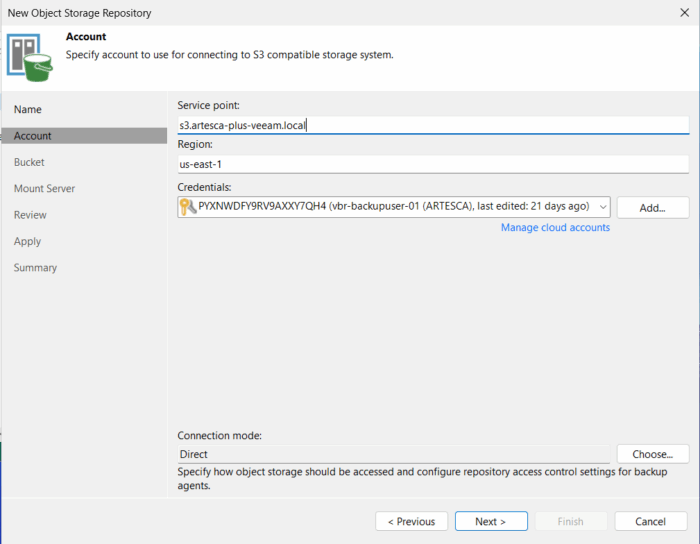Open the Mount Server step
The height and width of the screenshot is (544, 700).
(44, 188)
